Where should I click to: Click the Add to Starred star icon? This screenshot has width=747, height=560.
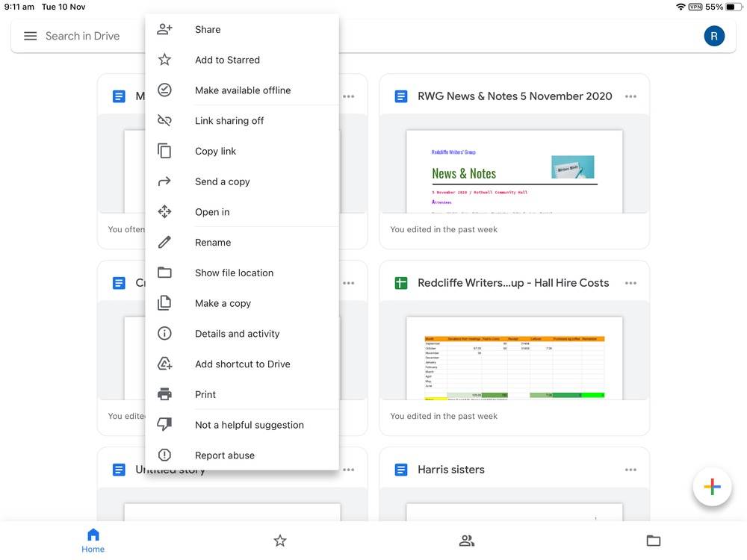pyautogui.click(x=165, y=60)
